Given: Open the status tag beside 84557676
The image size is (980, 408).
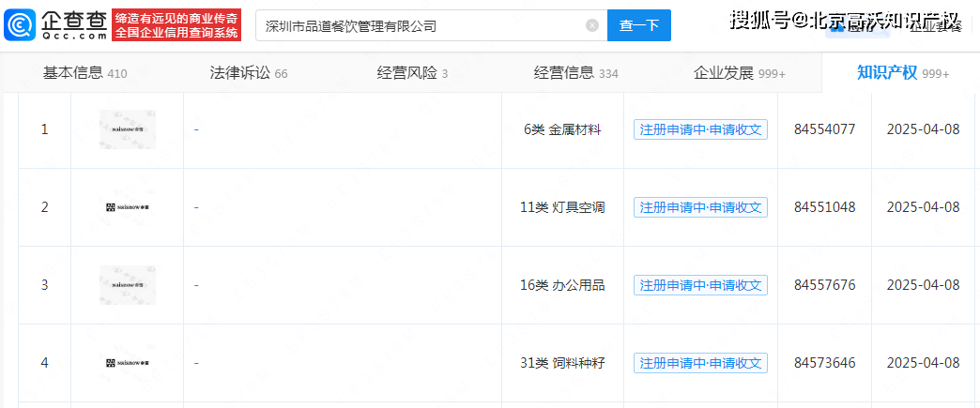Looking at the screenshot, I should point(700,285).
